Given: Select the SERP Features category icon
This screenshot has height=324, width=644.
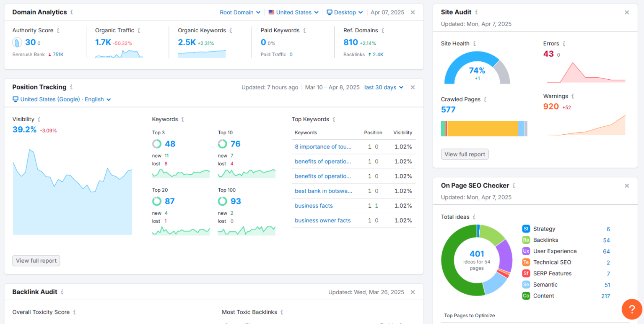Looking at the screenshot, I should pos(526,273).
